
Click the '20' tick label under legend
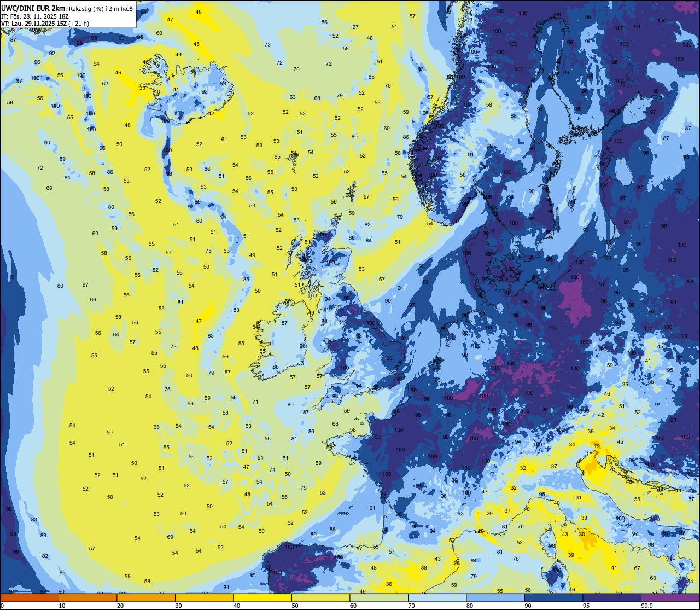point(120,606)
